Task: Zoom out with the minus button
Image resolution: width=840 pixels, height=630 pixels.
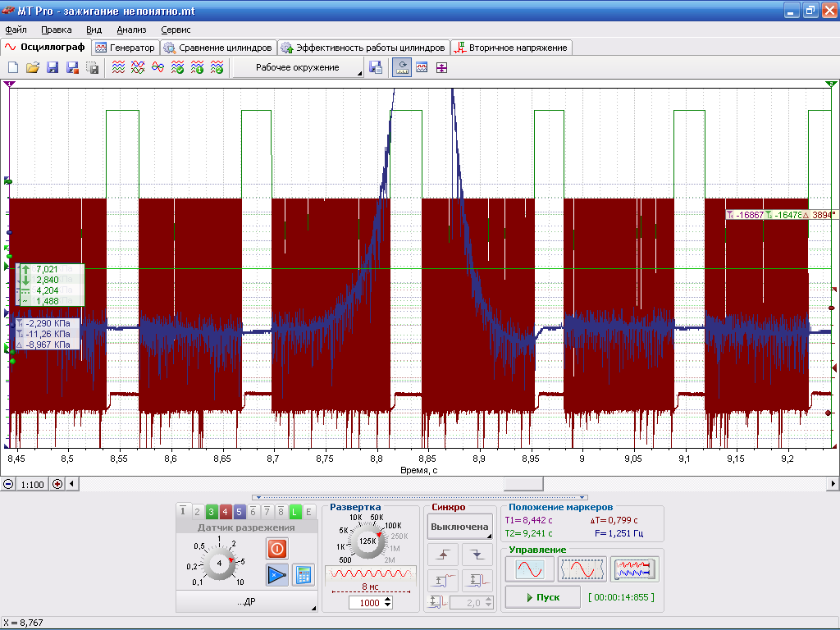Action: (8, 484)
